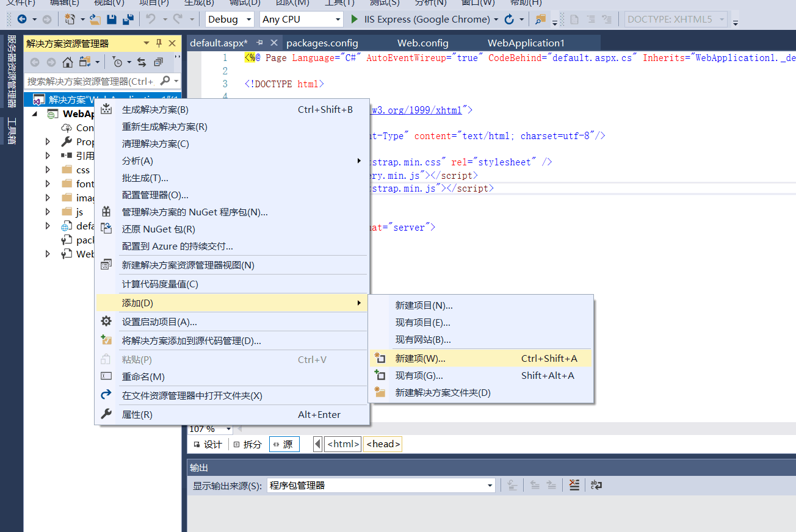Screen dimensions: 796x532
Task: Click the find in files icon
Action: 540,20
